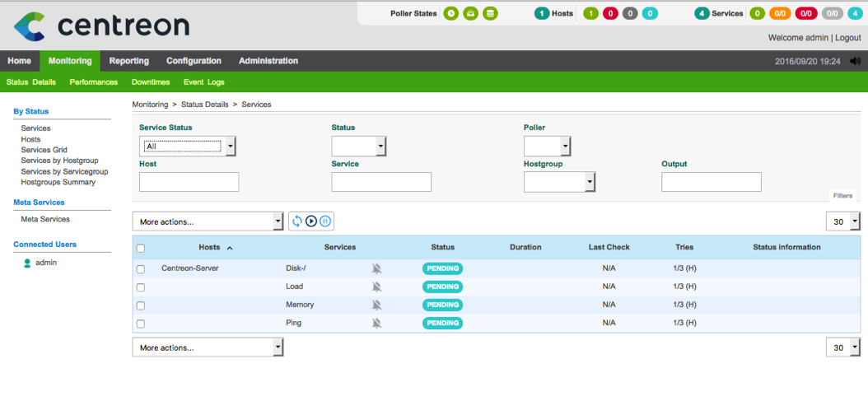
Task: Check the select-all checkbox in table header
Action: pos(141,248)
